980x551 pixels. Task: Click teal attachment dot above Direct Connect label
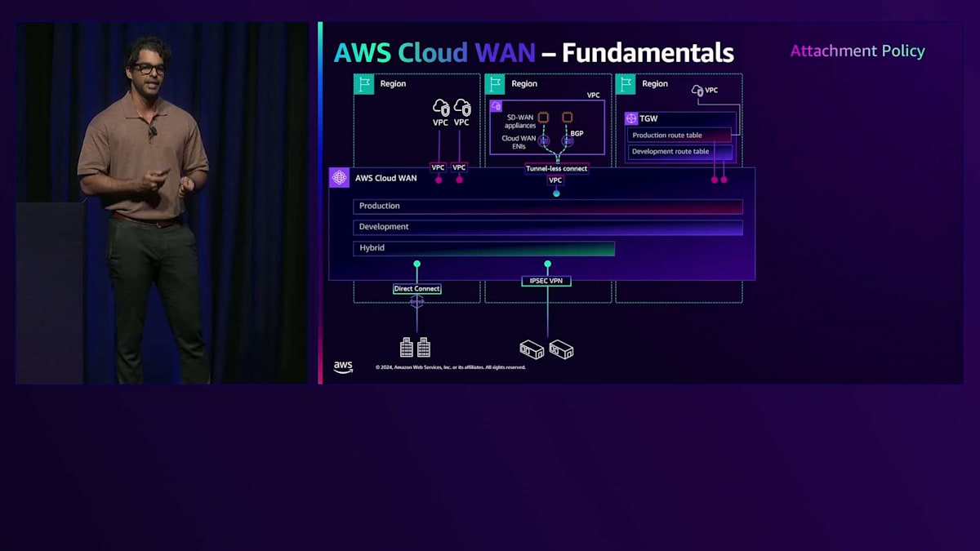tap(416, 264)
